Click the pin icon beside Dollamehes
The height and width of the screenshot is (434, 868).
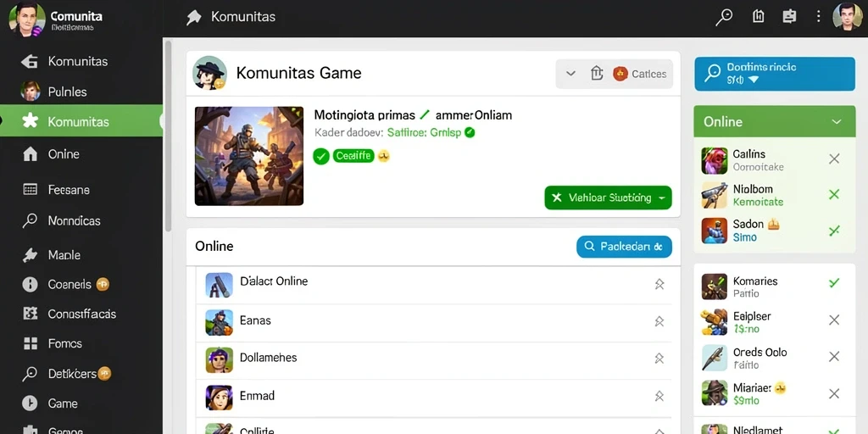(x=659, y=359)
